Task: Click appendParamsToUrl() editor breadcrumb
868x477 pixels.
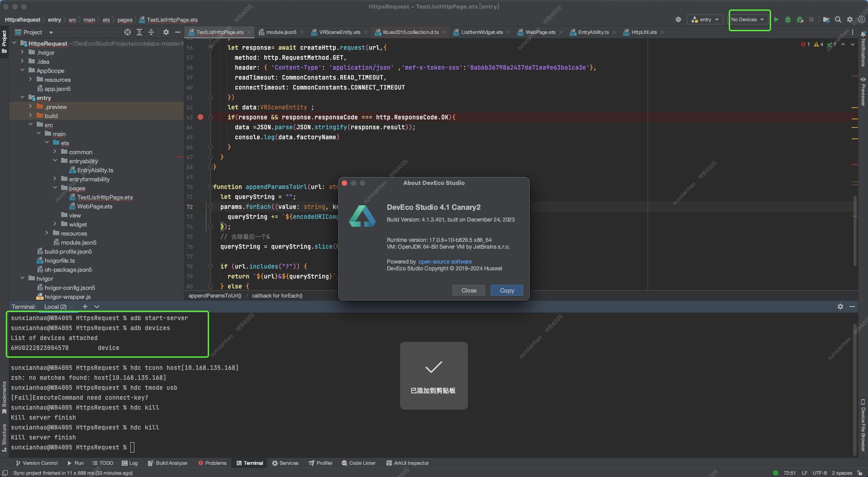Action: tap(215, 296)
